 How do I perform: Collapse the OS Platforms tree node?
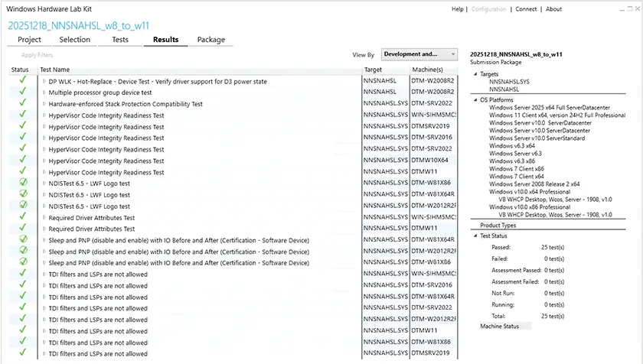click(x=475, y=100)
